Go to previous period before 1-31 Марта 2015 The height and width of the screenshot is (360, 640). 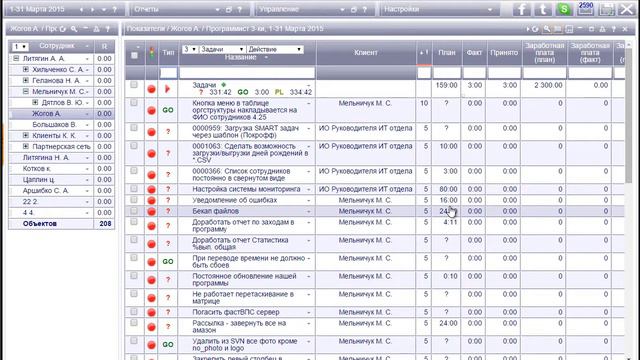click(82, 9)
